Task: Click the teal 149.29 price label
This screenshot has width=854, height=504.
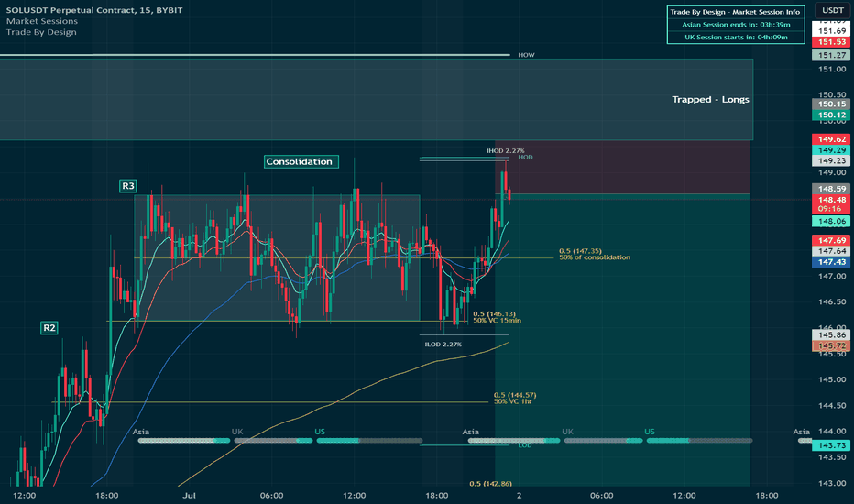Action: tap(832, 150)
